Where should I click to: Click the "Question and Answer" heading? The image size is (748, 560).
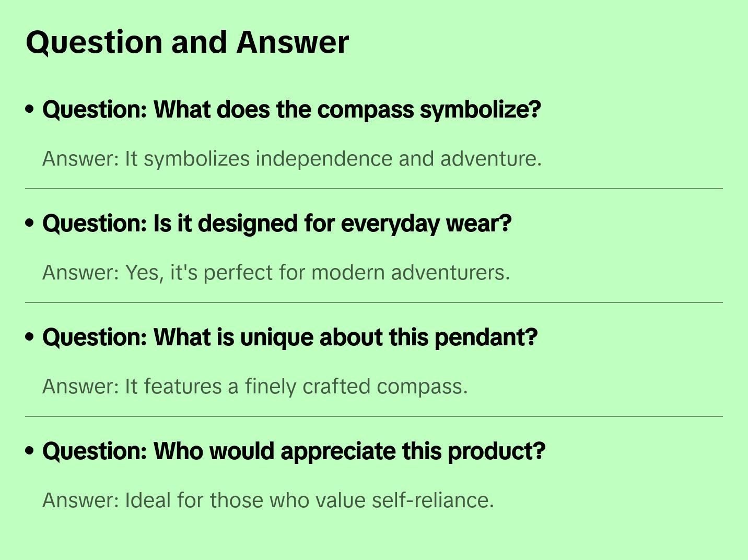187,42
